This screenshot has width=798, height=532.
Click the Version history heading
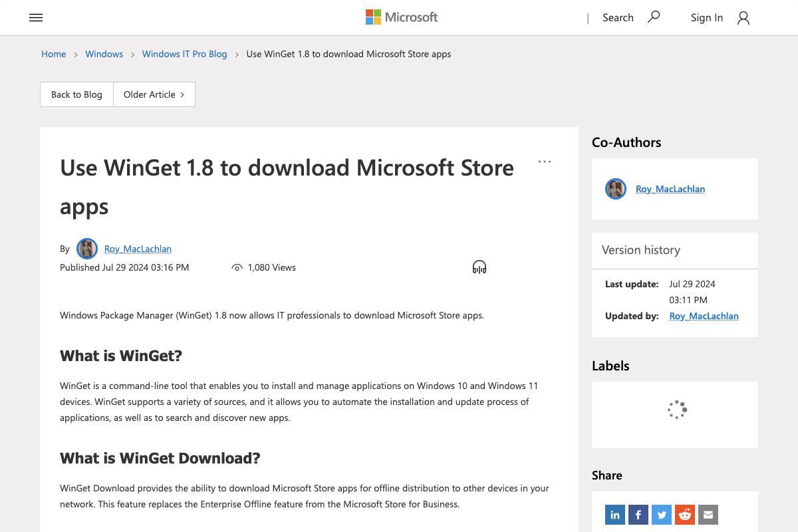641,250
